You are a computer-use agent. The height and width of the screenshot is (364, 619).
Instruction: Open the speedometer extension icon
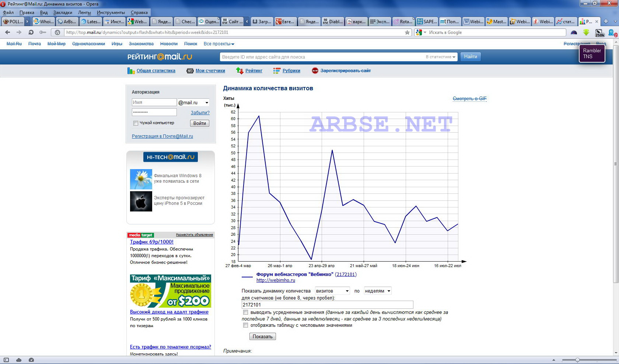[574, 32]
